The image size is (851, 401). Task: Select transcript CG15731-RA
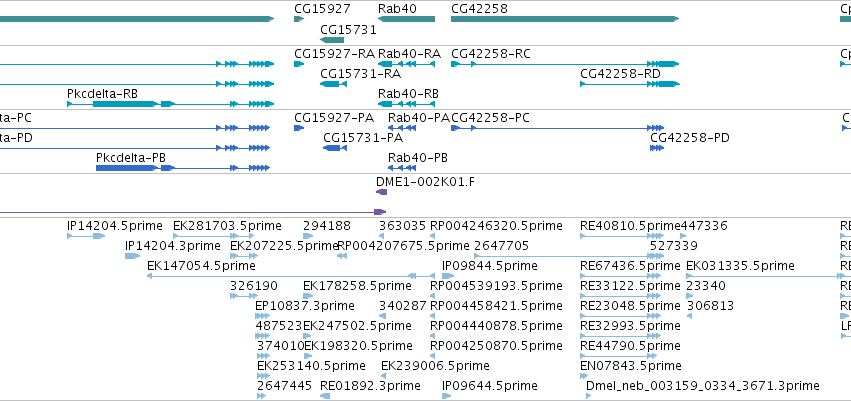(360, 74)
